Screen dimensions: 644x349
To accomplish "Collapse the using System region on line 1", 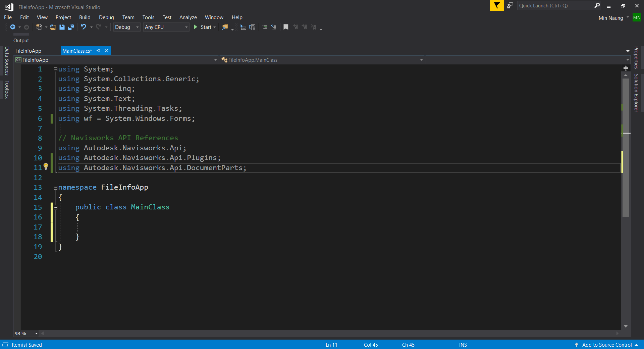I will pos(55,69).
